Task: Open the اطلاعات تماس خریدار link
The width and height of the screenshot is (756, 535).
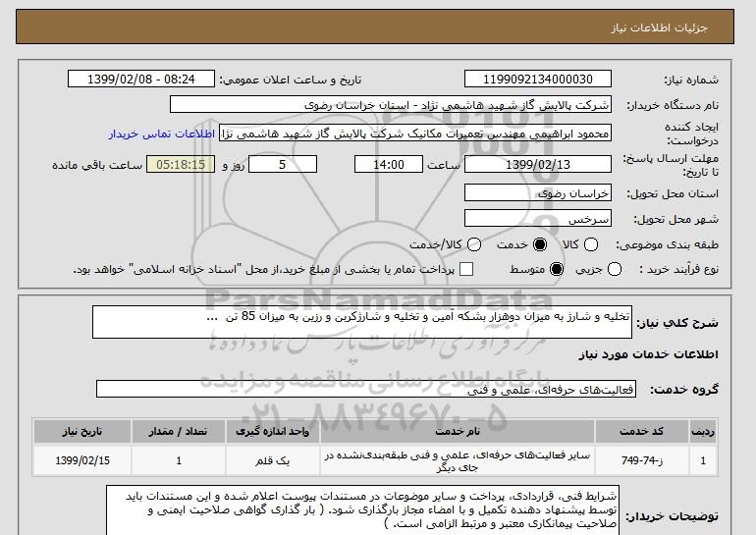Action: [162, 134]
